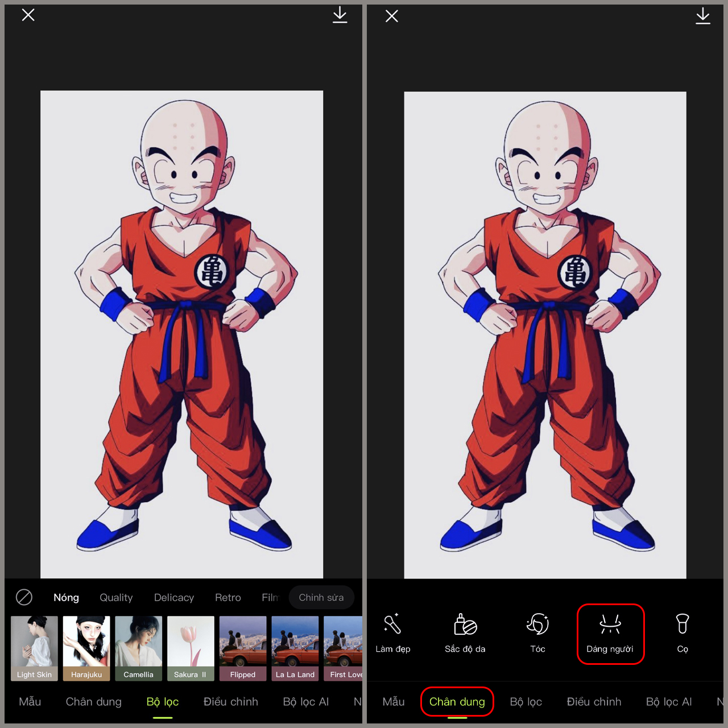Switch to Chân dung tab on right screen
Image resolution: width=728 pixels, height=728 pixels.
point(457,702)
